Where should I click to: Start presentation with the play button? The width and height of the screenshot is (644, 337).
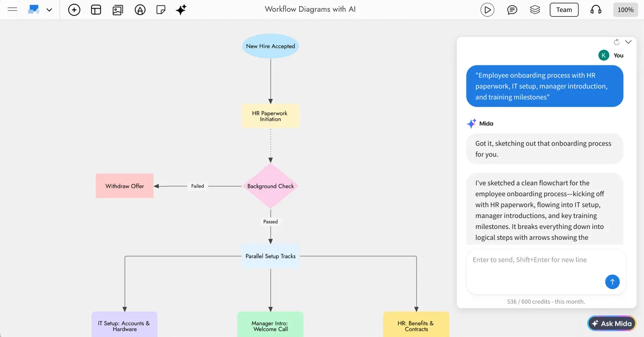(x=487, y=10)
